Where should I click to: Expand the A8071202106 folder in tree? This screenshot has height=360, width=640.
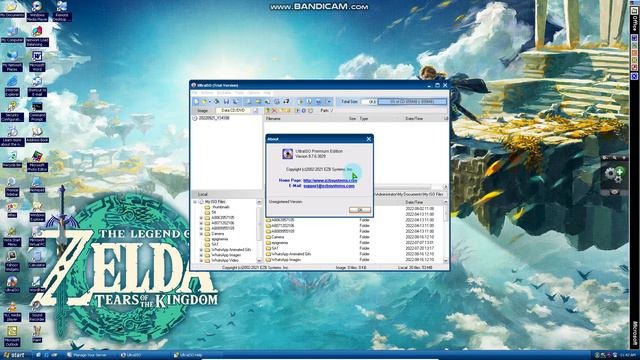coord(201,223)
